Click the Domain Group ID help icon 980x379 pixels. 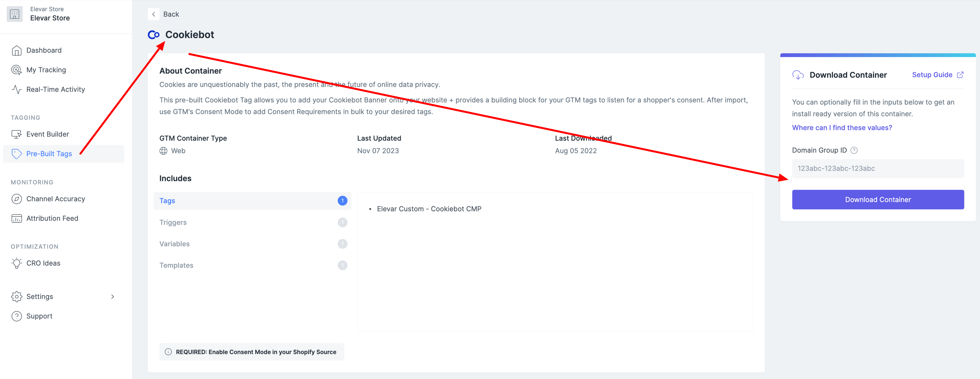[x=854, y=150]
